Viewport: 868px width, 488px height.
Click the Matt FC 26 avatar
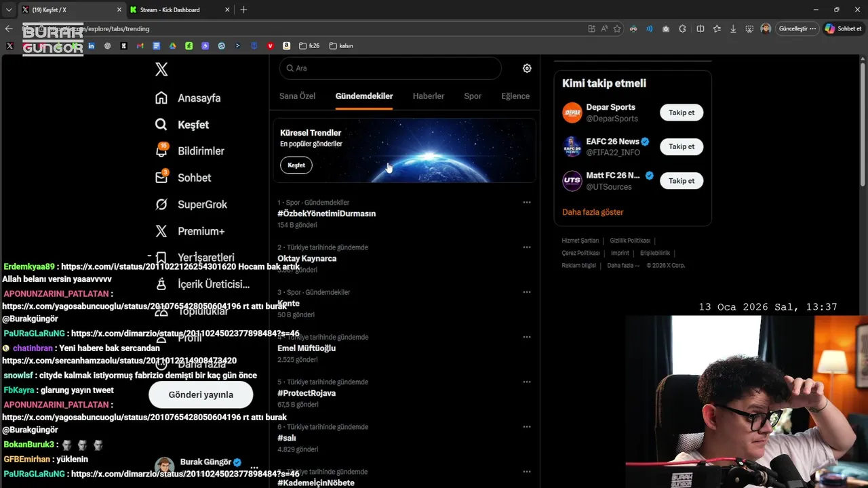coord(572,181)
